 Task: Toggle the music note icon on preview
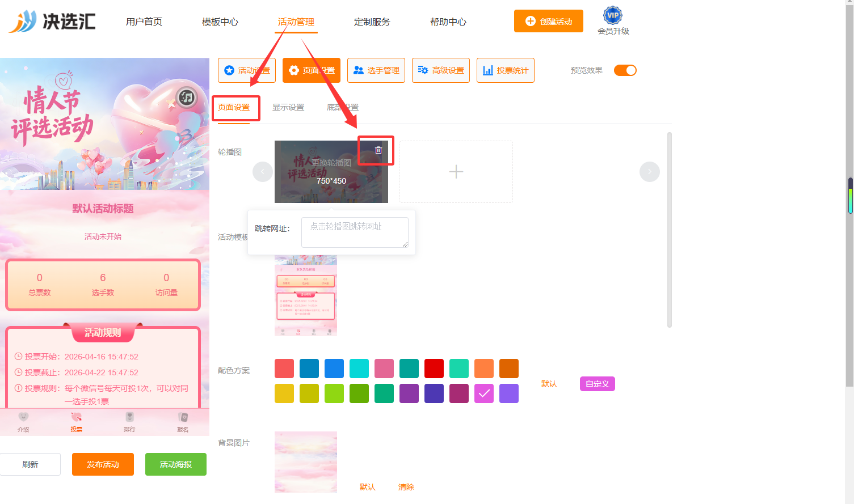pos(186,98)
